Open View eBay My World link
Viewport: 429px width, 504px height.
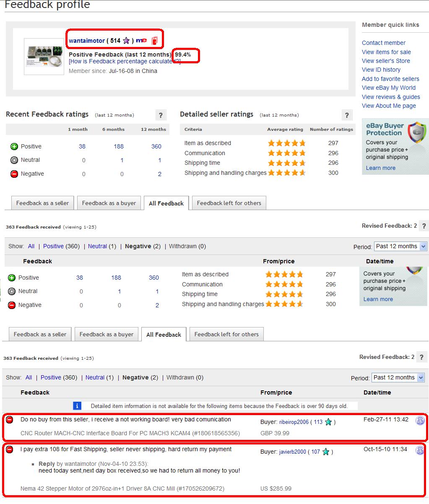click(389, 88)
